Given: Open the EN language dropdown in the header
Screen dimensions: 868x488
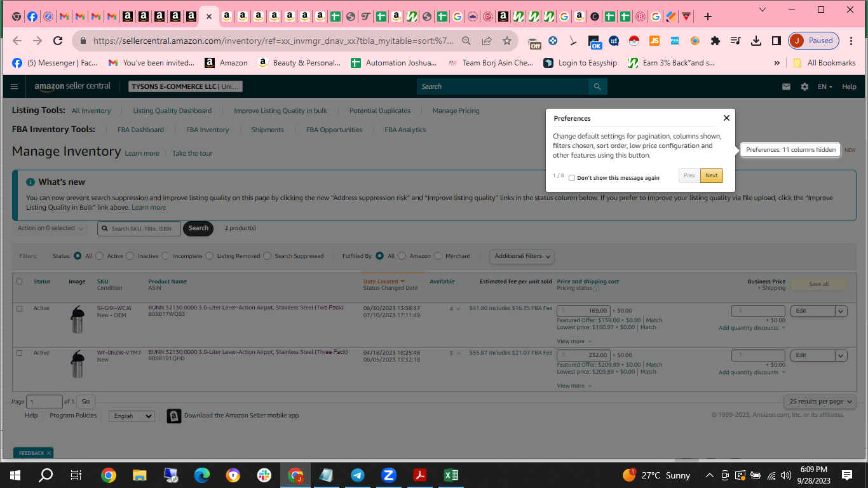Looking at the screenshot, I should click(825, 86).
